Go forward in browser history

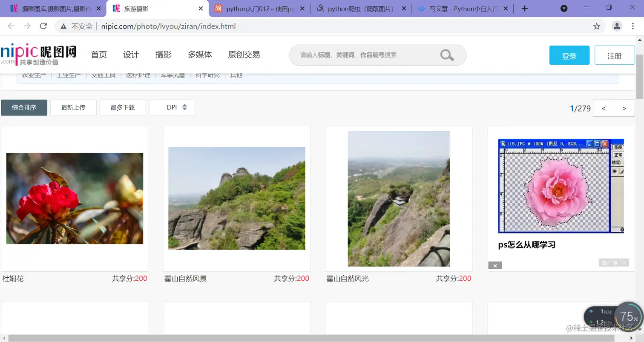pyautogui.click(x=27, y=26)
